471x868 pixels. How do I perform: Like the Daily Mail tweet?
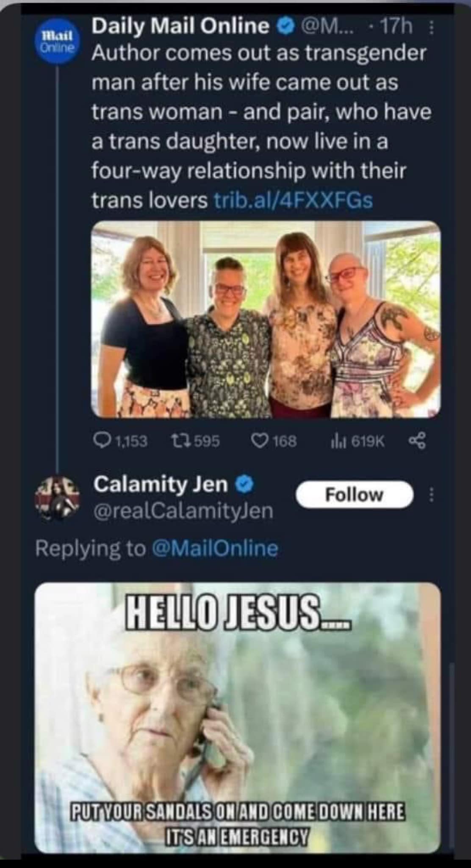[258, 441]
